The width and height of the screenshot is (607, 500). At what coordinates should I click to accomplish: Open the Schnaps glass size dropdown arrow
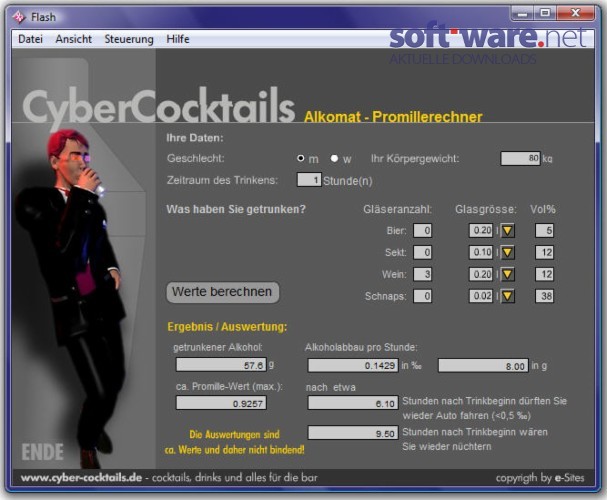click(507, 297)
